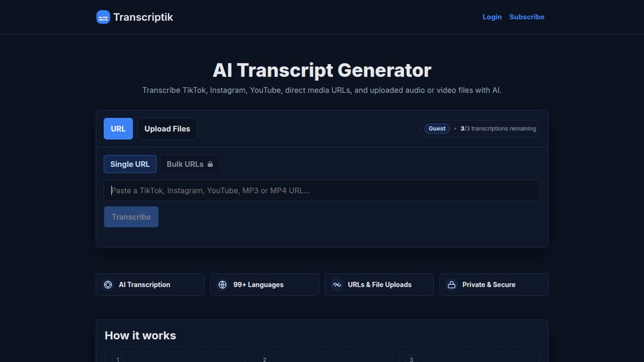Open the Transcriptik home title link
Image resolution: width=644 pixels, height=362 pixels.
point(143,17)
